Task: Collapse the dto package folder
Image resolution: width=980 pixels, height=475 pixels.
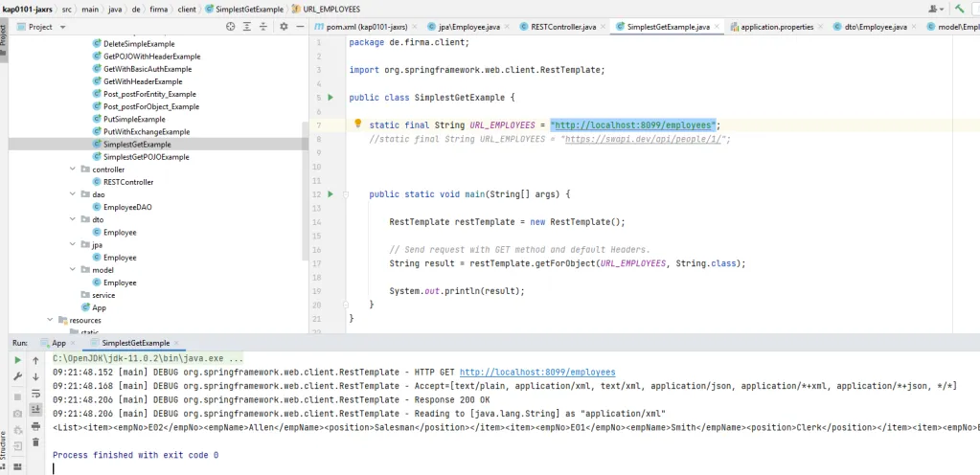Action: coord(73,219)
